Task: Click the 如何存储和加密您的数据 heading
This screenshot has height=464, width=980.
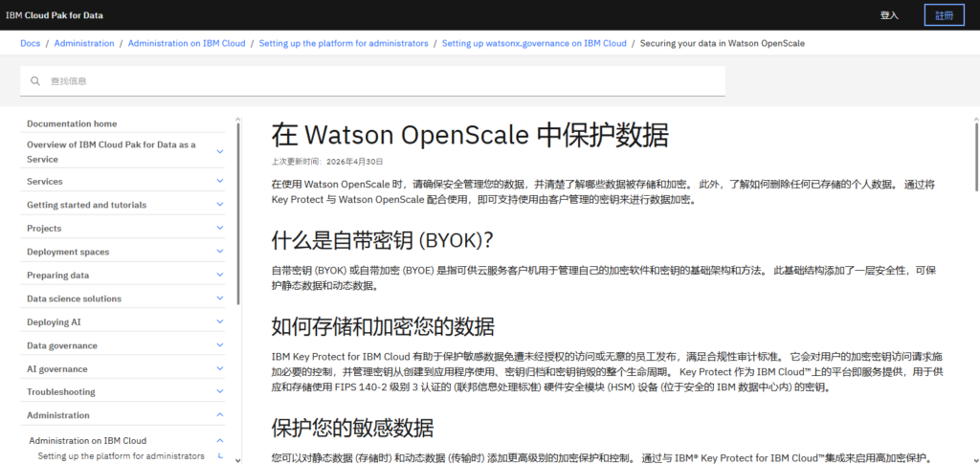Action: [383, 326]
